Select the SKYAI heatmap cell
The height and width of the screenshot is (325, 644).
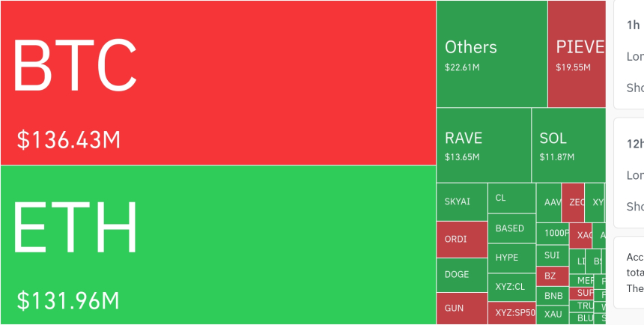click(x=461, y=202)
